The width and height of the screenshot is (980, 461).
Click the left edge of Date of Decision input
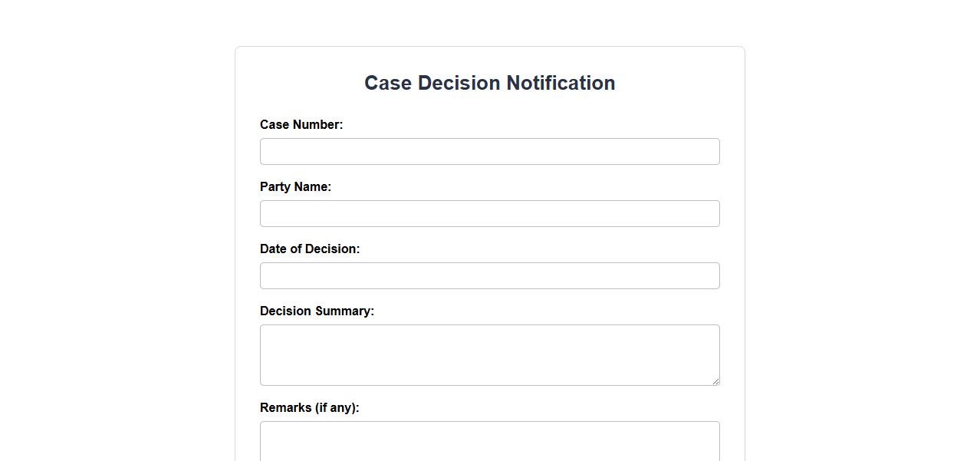point(267,276)
